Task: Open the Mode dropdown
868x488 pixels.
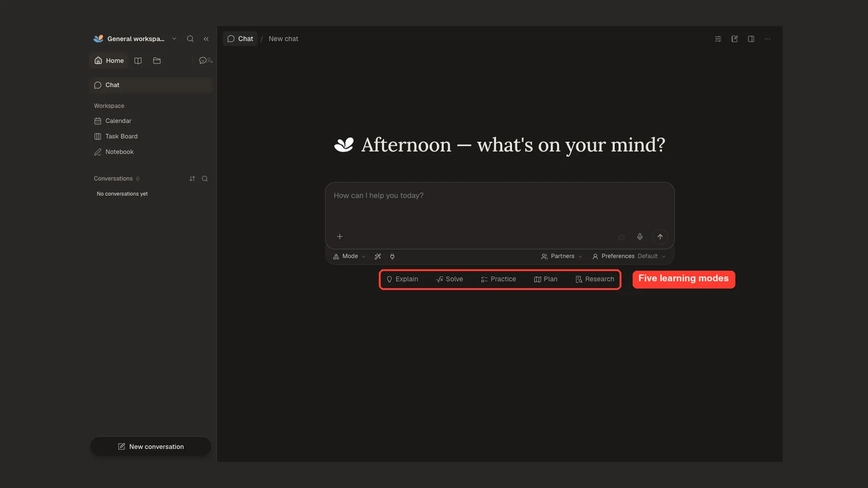Action: point(349,256)
